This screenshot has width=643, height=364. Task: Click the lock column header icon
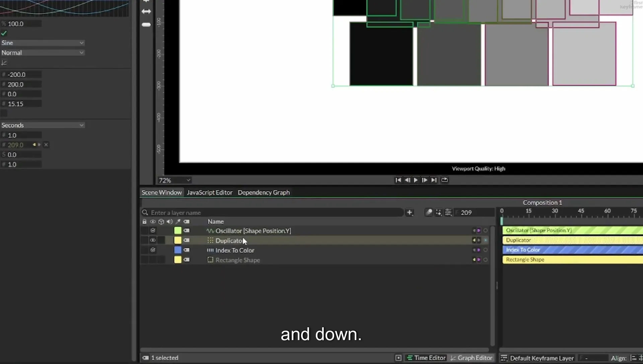tap(144, 221)
